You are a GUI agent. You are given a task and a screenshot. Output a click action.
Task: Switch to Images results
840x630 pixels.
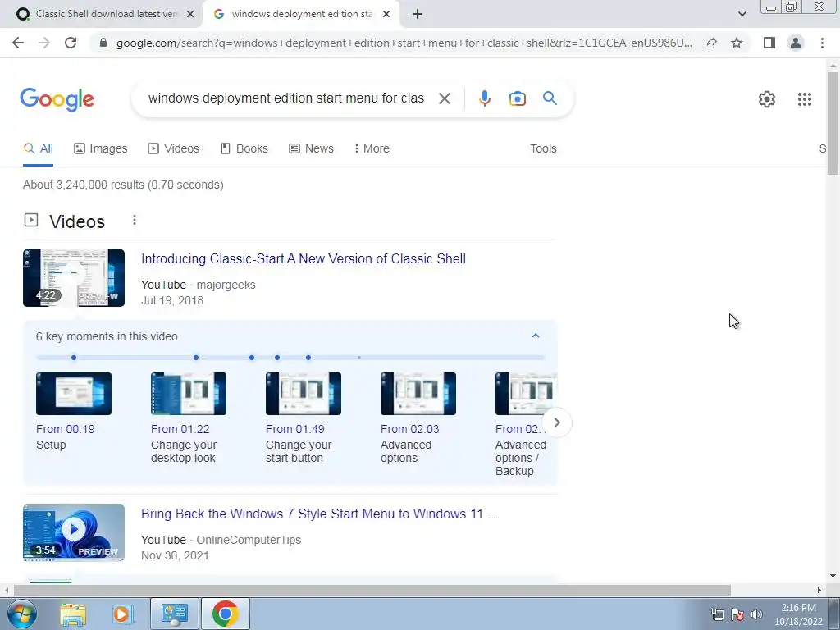point(101,148)
